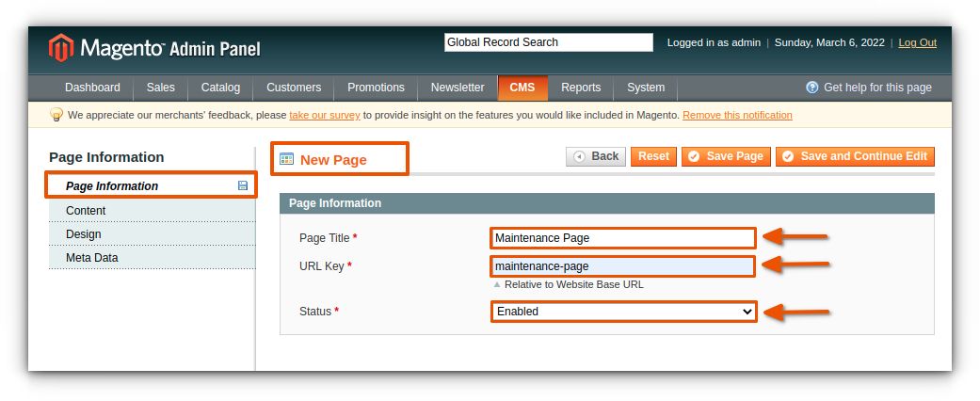
Task: Click the New Page grid icon
Action: point(287,159)
